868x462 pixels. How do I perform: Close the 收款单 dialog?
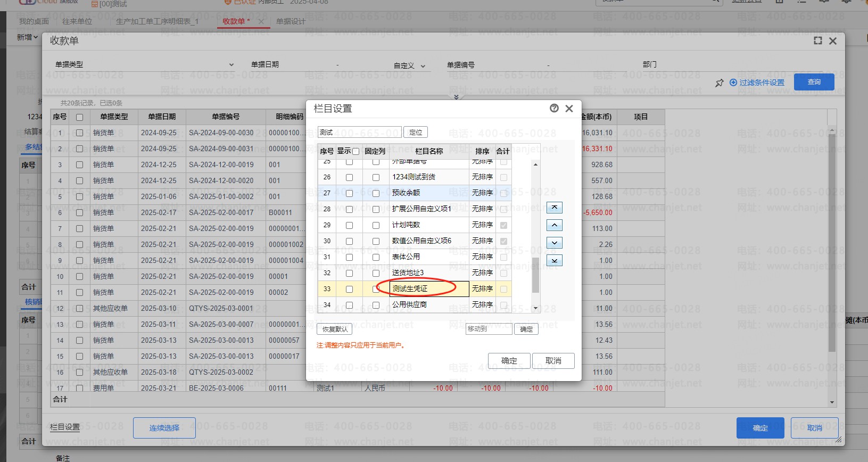pyautogui.click(x=833, y=41)
